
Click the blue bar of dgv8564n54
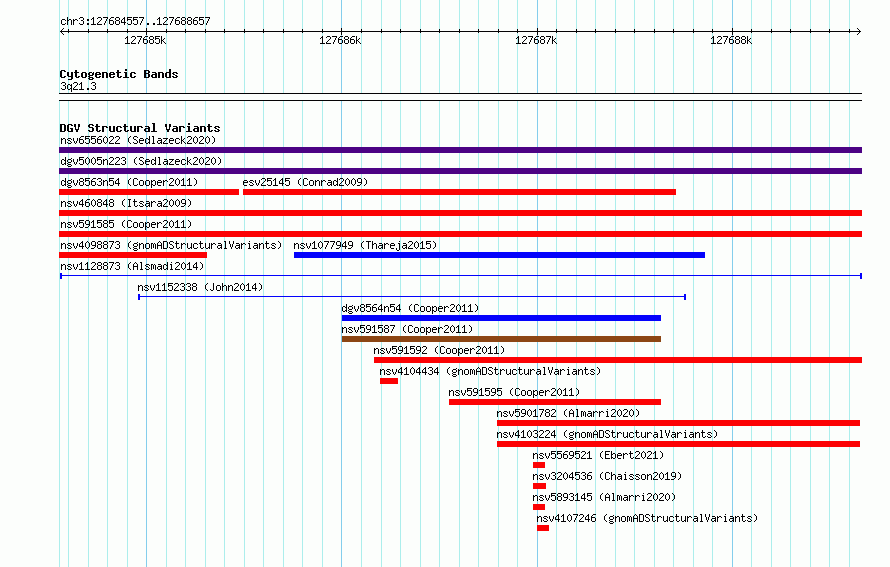(x=501, y=318)
